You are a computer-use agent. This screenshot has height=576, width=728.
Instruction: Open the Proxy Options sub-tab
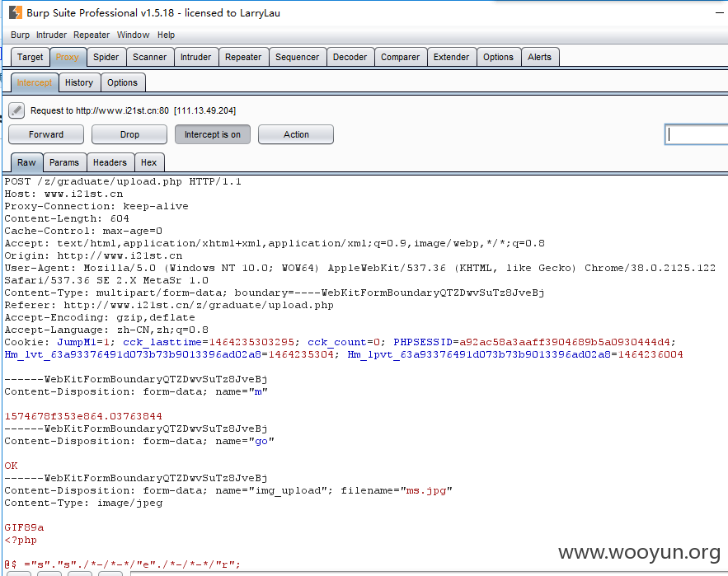pyautogui.click(x=123, y=82)
